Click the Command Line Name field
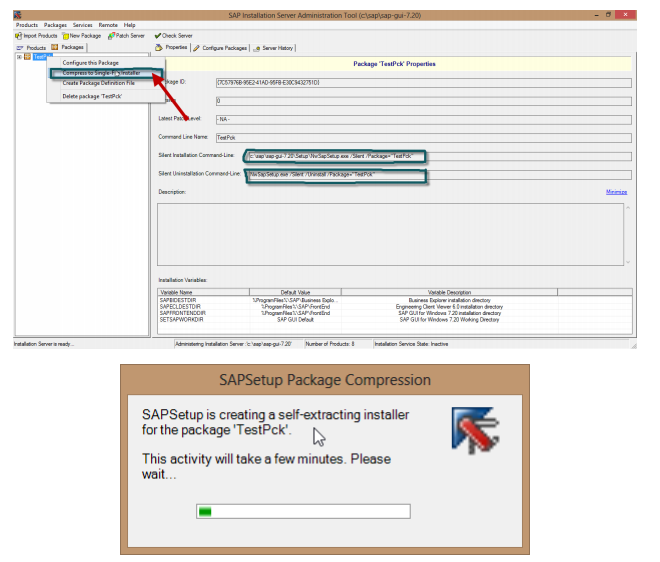The width and height of the screenshot is (660, 562). 424,138
